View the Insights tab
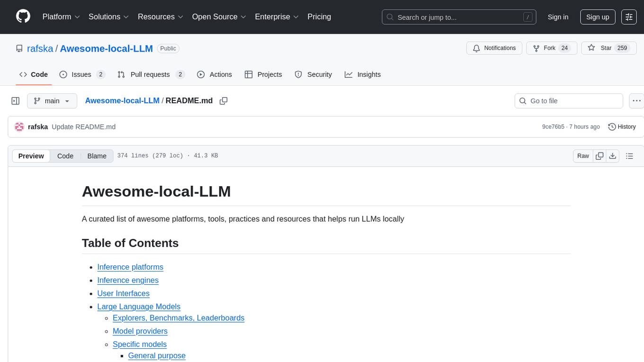Screen dimensions: 644x362 coord(363,74)
